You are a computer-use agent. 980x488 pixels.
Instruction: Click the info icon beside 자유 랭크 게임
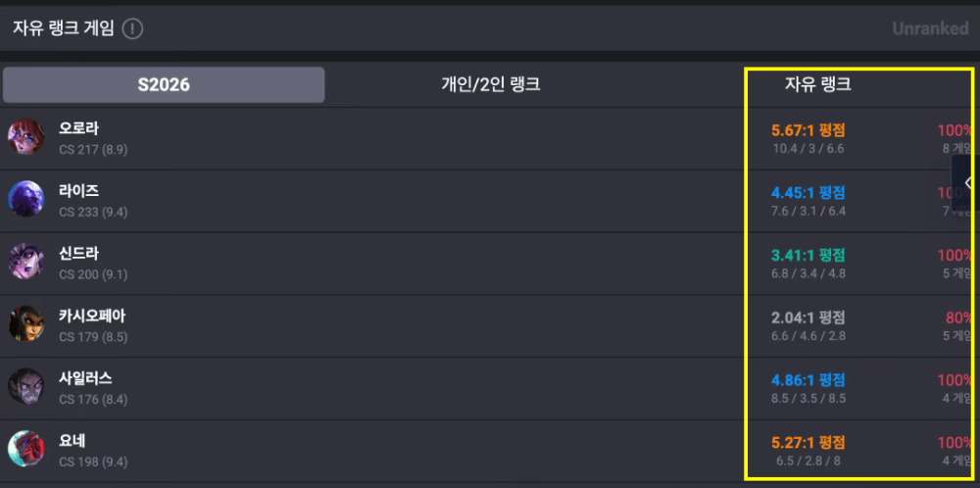point(132,28)
